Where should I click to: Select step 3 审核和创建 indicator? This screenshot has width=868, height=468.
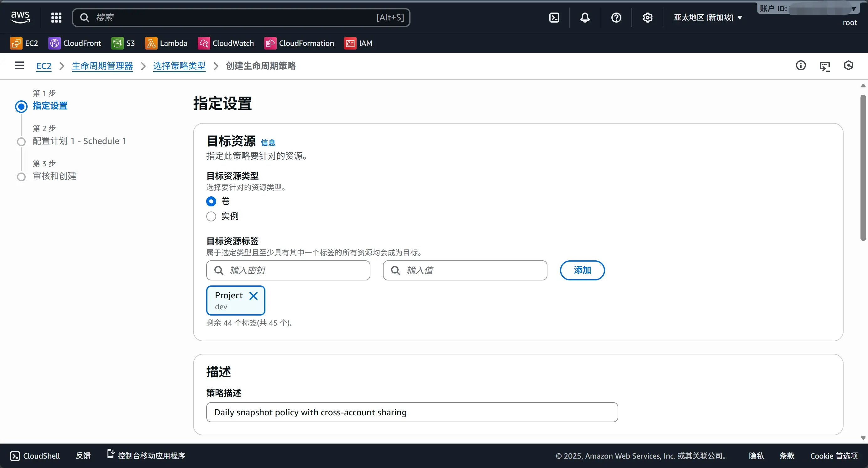coord(21,177)
